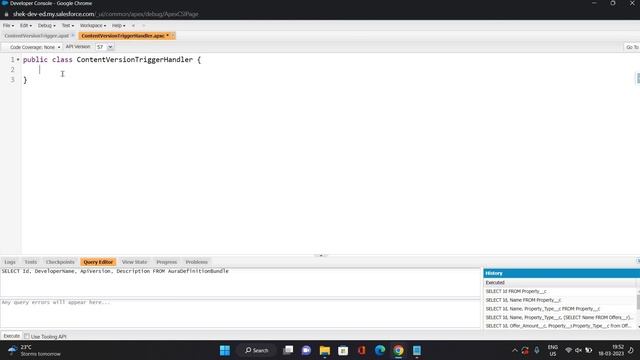Click the microphone tray icon
Screen dimensions: 640x360
click(x=537, y=350)
